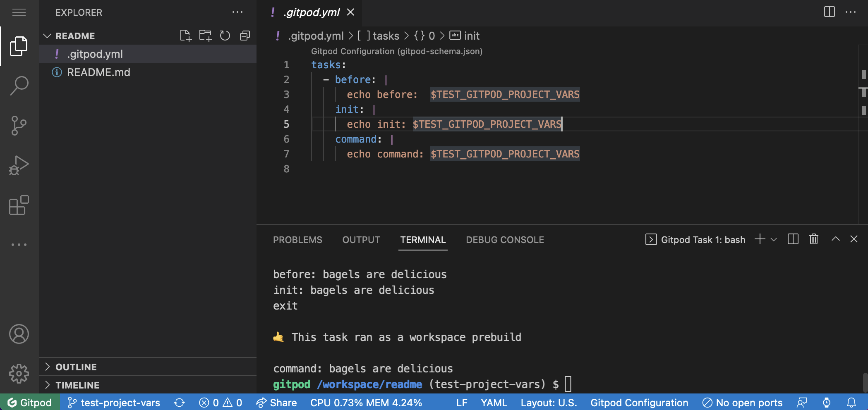Open the Source Control view
Image resolution: width=868 pixels, height=410 pixels.
19,125
